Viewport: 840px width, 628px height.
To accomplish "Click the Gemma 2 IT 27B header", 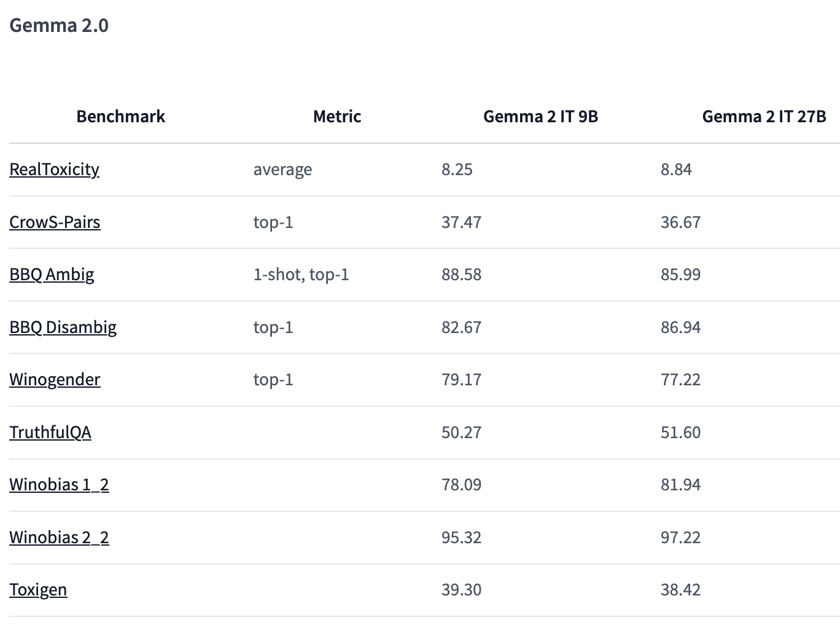I will [x=764, y=117].
